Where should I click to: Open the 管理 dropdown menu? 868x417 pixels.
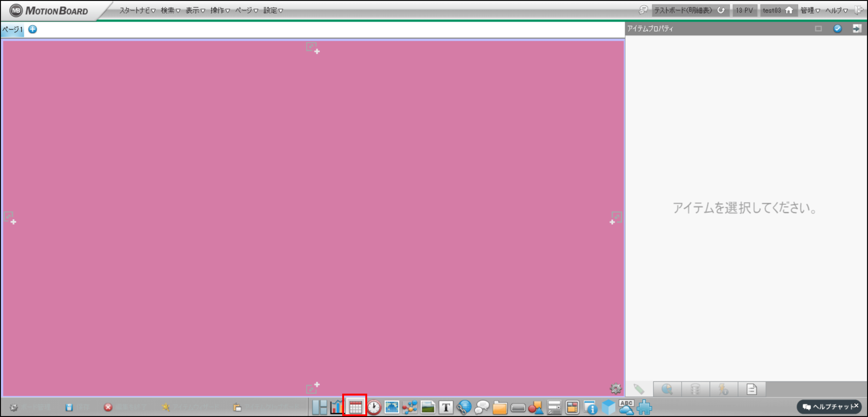click(x=810, y=11)
